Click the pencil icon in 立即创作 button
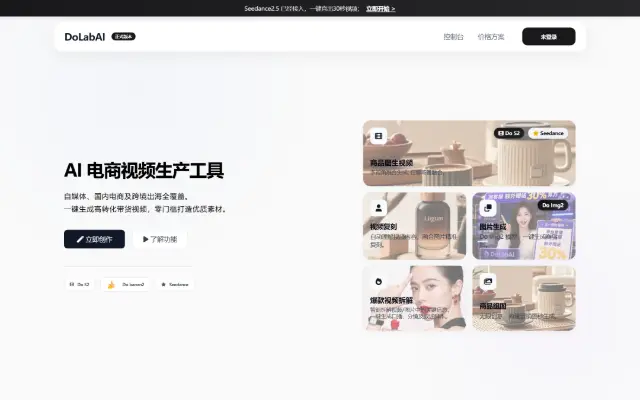This screenshot has width=640, height=400. tap(80, 239)
